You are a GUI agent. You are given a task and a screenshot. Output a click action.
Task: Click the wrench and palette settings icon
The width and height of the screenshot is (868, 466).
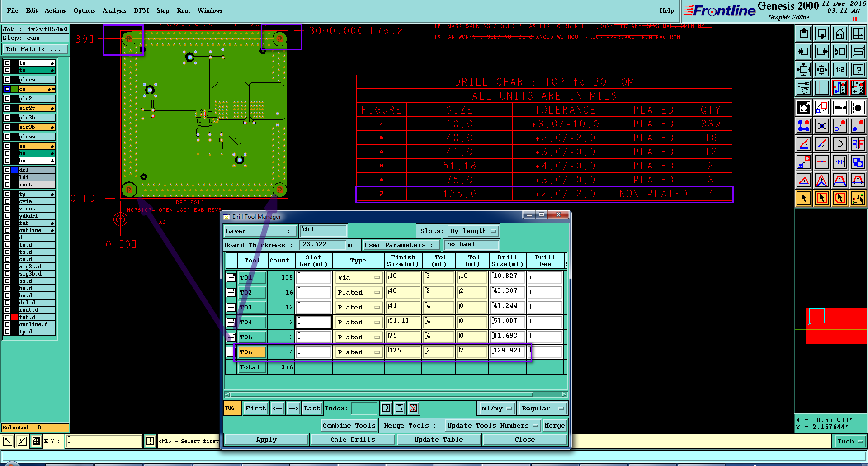coord(804,88)
